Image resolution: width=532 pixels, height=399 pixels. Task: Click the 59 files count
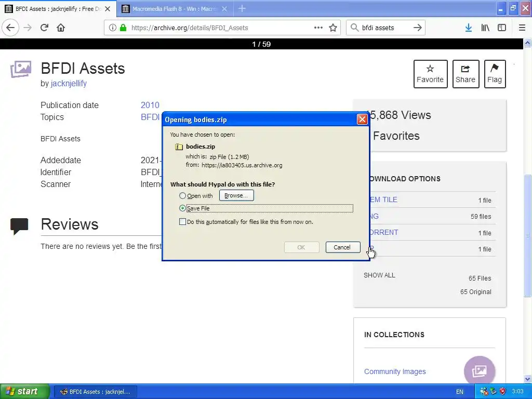coord(481,217)
